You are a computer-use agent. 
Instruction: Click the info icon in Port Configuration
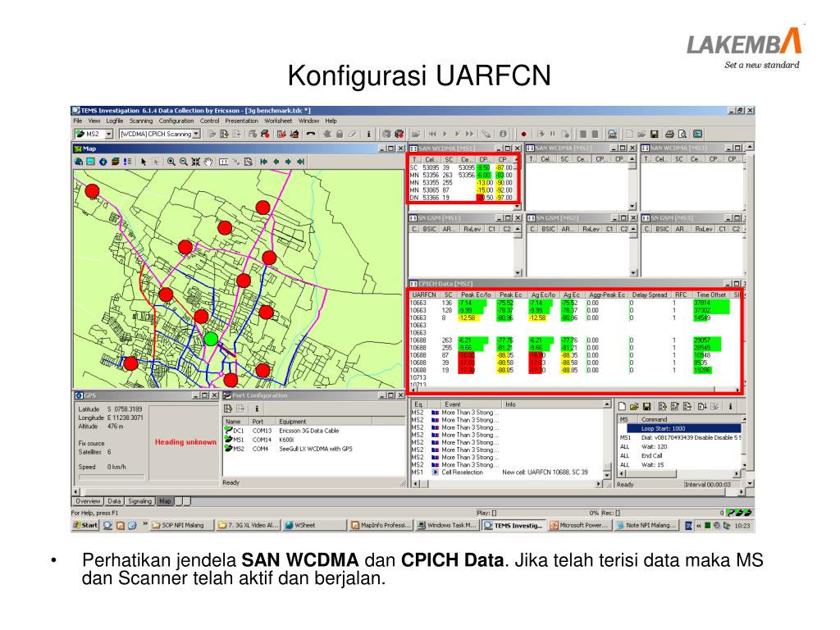[257, 409]
